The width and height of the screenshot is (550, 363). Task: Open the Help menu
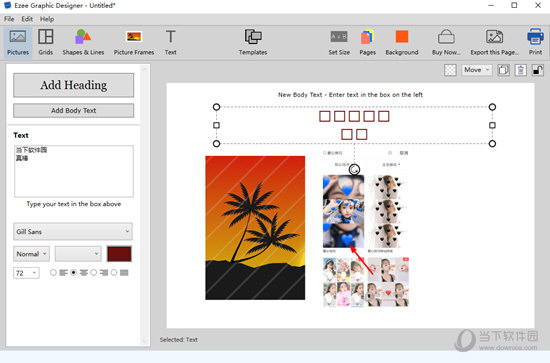point(47,19)
